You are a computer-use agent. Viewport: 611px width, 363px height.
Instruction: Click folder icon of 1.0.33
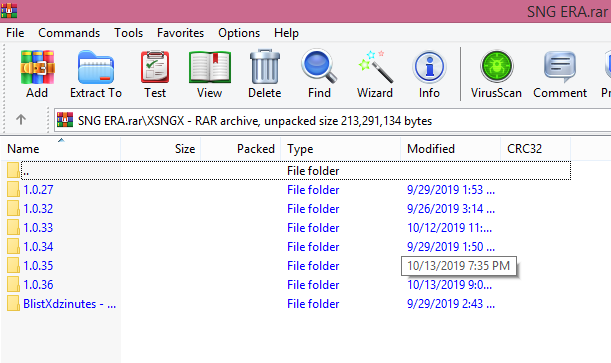pyautogui.click(x=13, y=227)
